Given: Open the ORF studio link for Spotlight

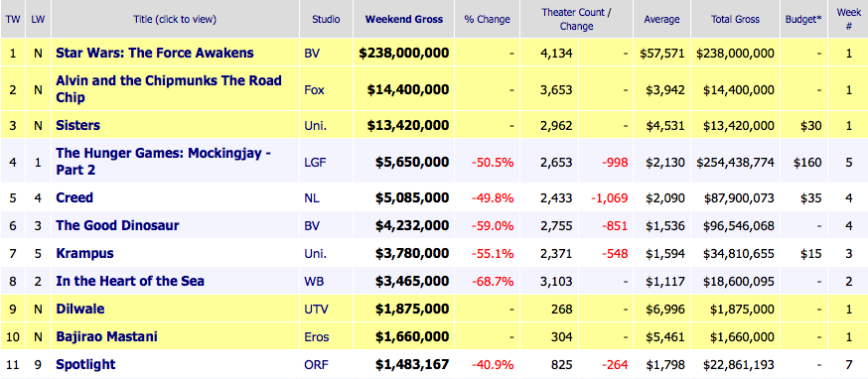Looking at the screenshot, I should [316, 365].
